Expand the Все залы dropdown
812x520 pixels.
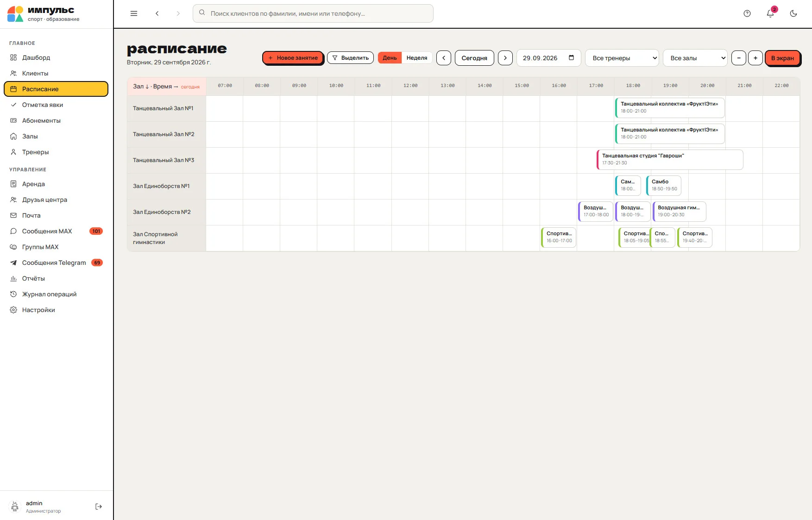click(695, 58)
